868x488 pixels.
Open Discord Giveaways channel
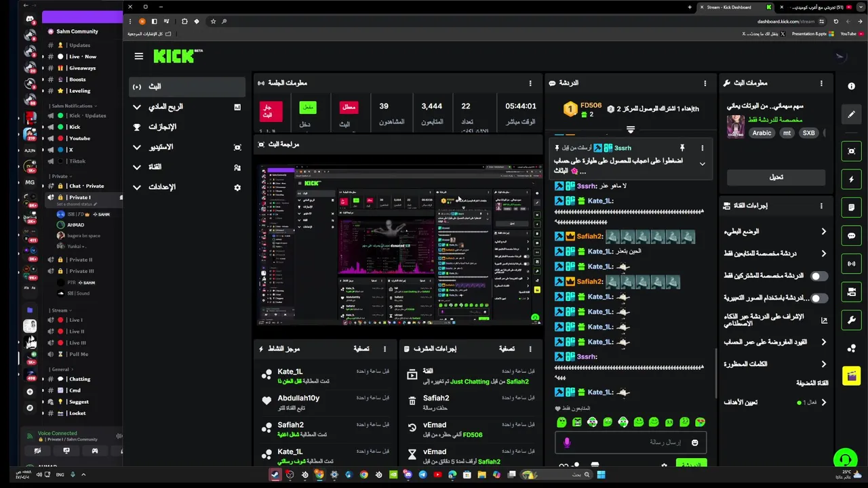point(82,68)
